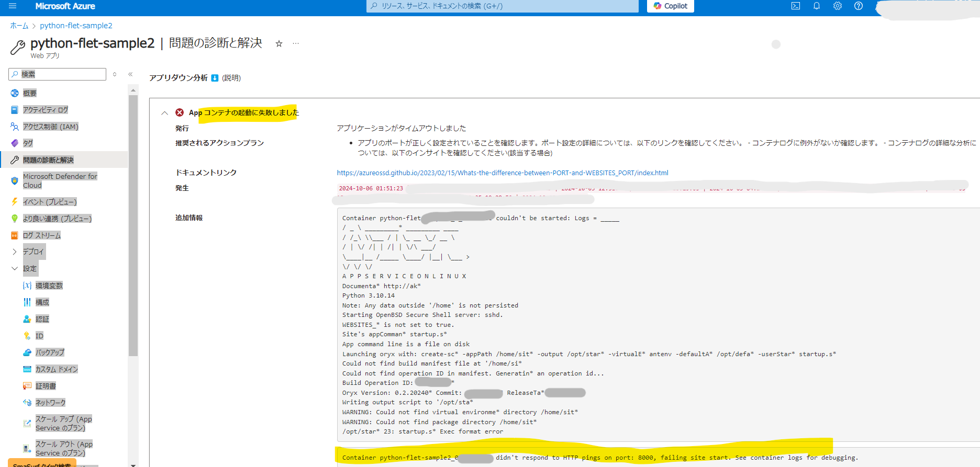The height and width of the screenshot is (467, 980).
Task: Open Cloud Shell from the top bar
Action: click(796, 6)
